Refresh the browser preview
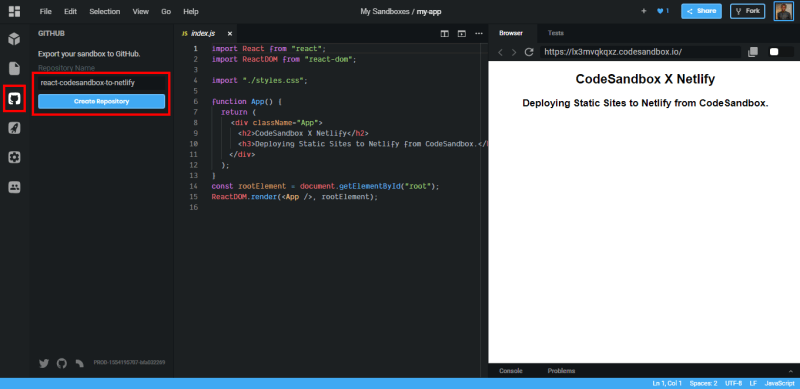The image size is (800, 389). point(529,52)
